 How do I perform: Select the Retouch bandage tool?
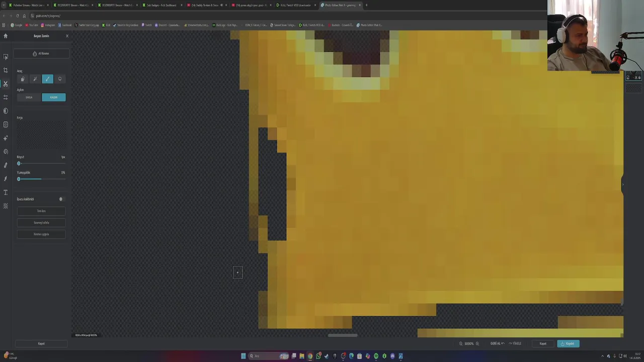click(6, 165)
